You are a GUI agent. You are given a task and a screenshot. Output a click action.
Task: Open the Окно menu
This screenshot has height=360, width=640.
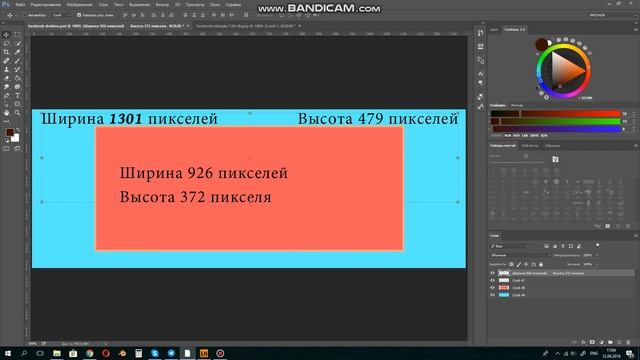[215, 4]
